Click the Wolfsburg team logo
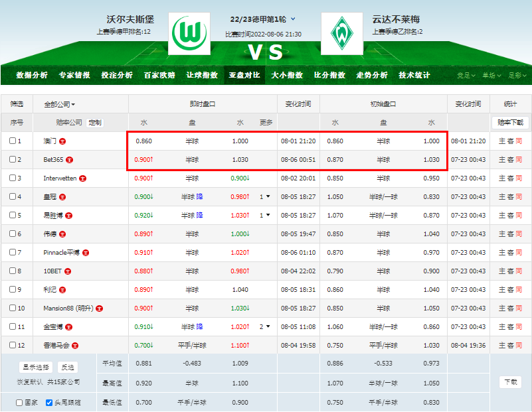This screenshot has height=412, width=532. [189, 33]
